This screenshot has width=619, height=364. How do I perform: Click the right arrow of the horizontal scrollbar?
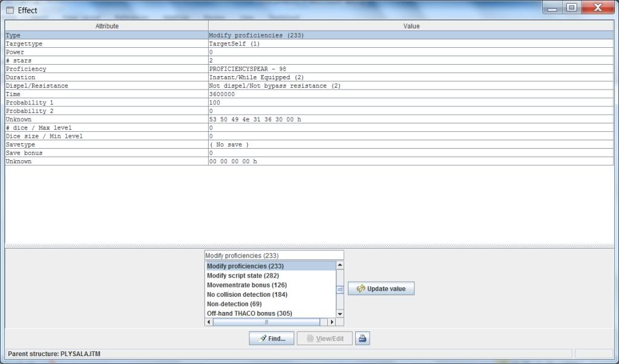(x=331, y=322)
